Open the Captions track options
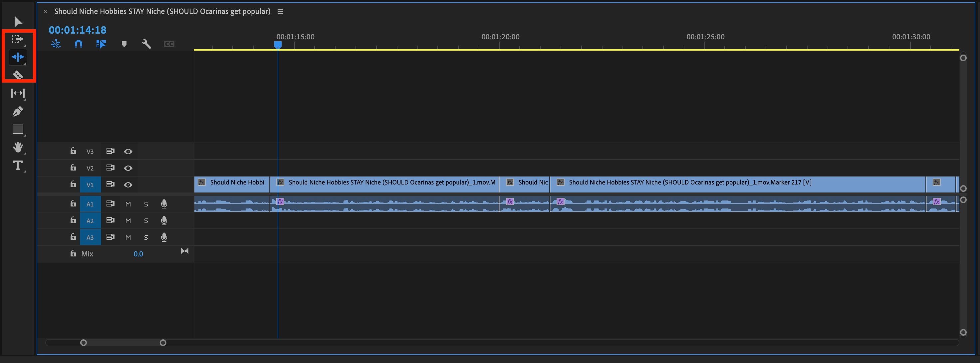The image size is (980, 363). (x=169, y=44)
